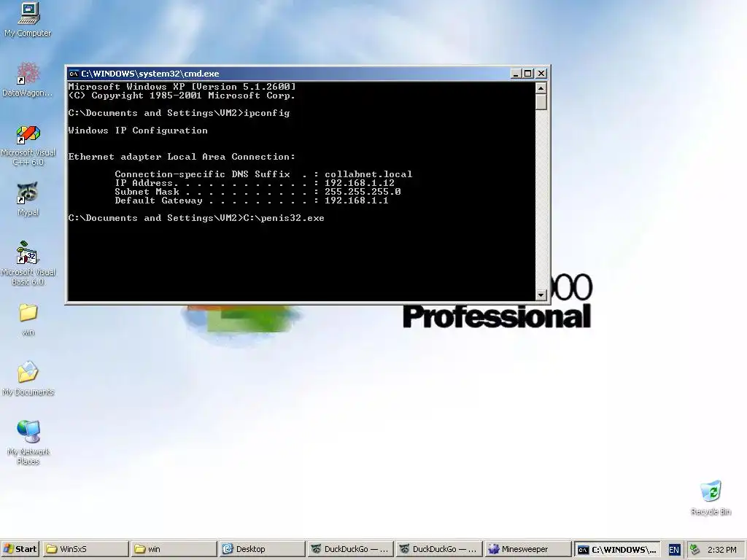Click the Ethernet adapter Local Area Connection line
Screen dimensions: 747x560
coord(182,157)
